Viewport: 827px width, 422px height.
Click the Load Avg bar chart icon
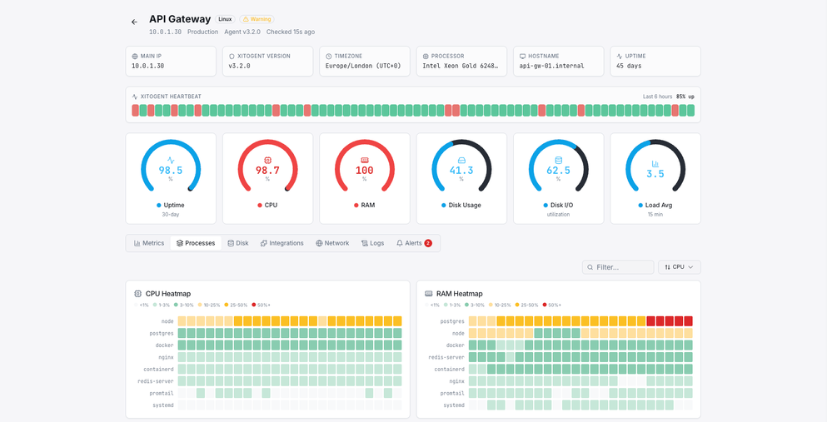[655, 162]
